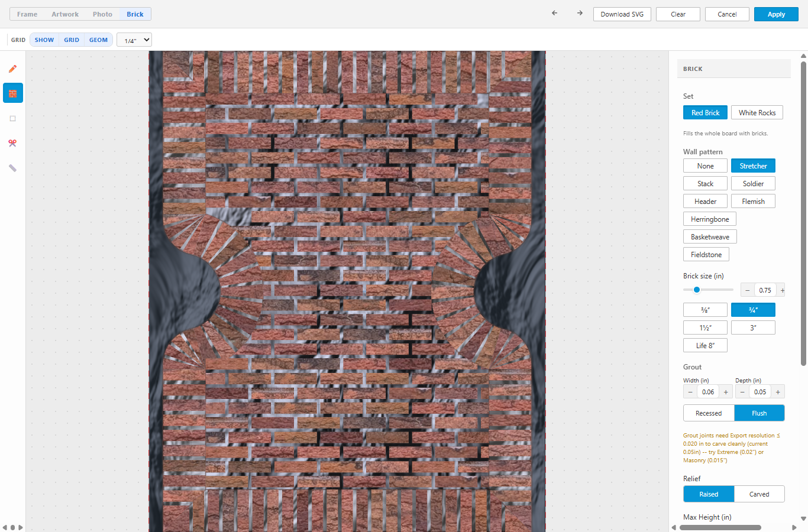Switch to the Frame tab
Screen dimensions: 808x532
(x=27, y=14)
